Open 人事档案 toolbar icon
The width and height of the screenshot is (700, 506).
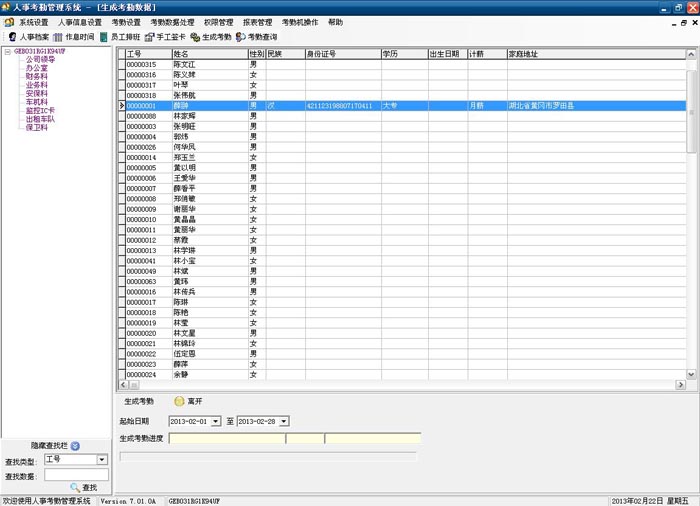28,36
